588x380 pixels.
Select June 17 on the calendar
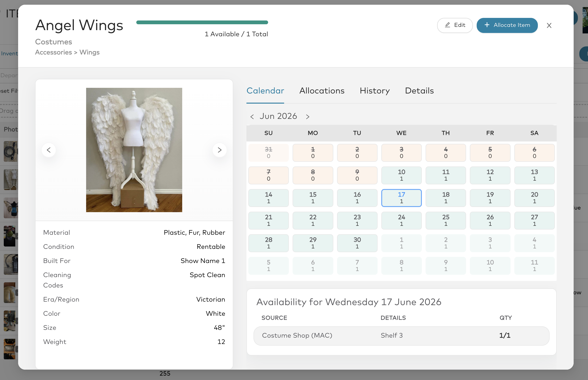coord(401,198)
